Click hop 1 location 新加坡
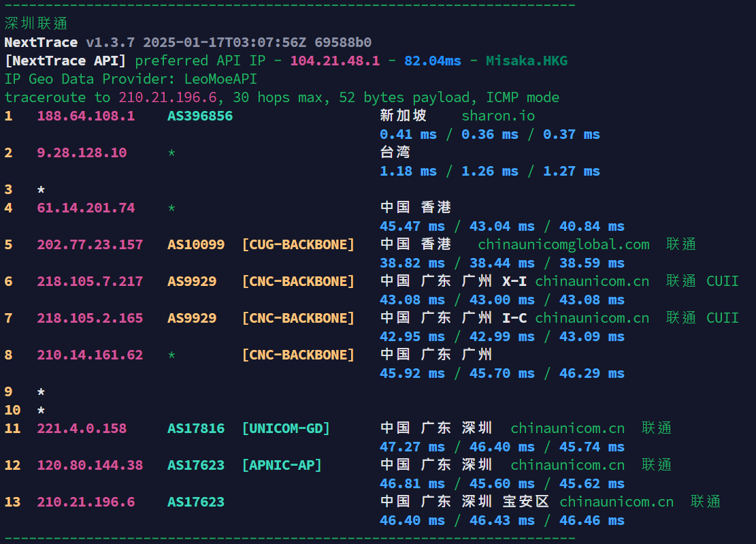Image resolution: width=756 pixels, height=544 pixels. pyautogui.click(x=403, y=115)
